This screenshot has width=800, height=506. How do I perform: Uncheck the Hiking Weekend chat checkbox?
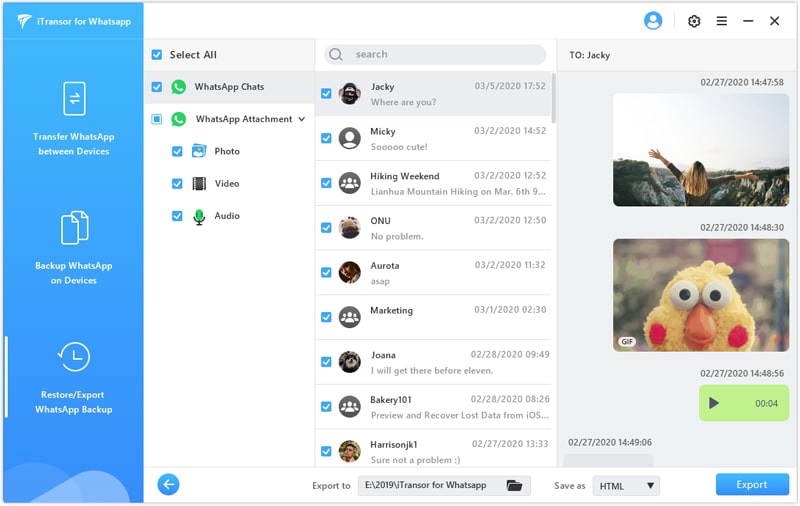pyautogui.click(x=326, y=183)
